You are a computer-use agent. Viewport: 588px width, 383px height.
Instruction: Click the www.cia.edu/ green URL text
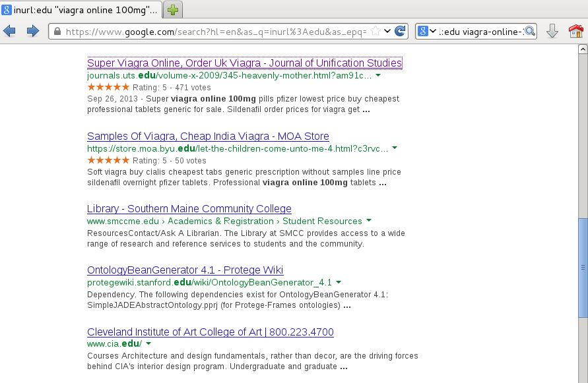point(114,343)
